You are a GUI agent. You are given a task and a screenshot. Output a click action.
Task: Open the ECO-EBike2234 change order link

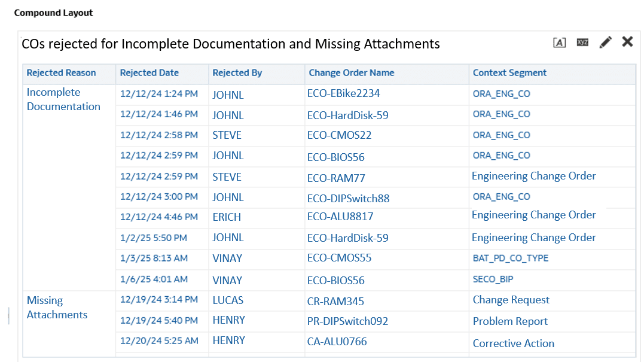pos(343,93)
